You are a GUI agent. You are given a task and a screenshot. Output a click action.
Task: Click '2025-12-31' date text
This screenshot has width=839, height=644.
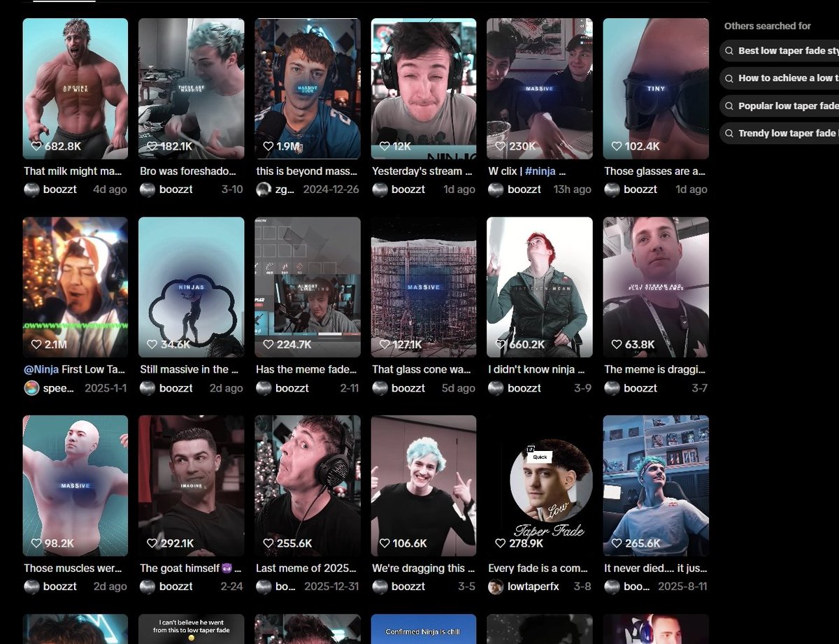tap(331, 587)
